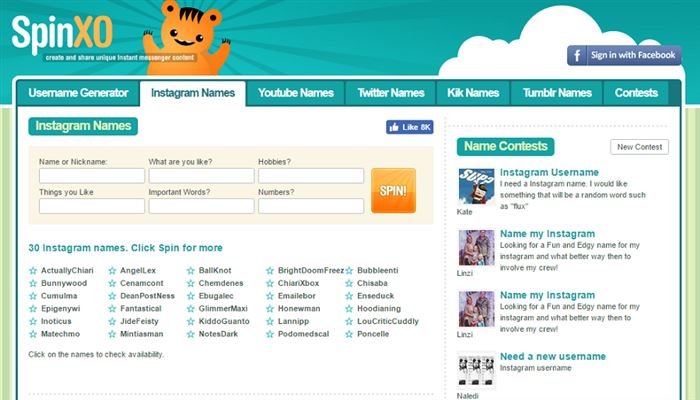The width and height of the screenshot is (700, 400).
Task: Click the star icon beside Fantastical
Action: pyautogui.click(x=112, y=308)
